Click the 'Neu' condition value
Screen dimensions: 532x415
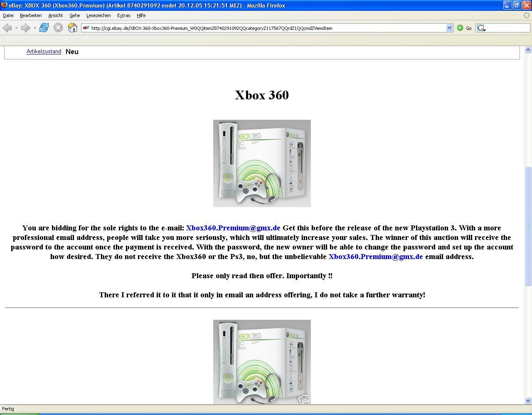coord(72,52)
